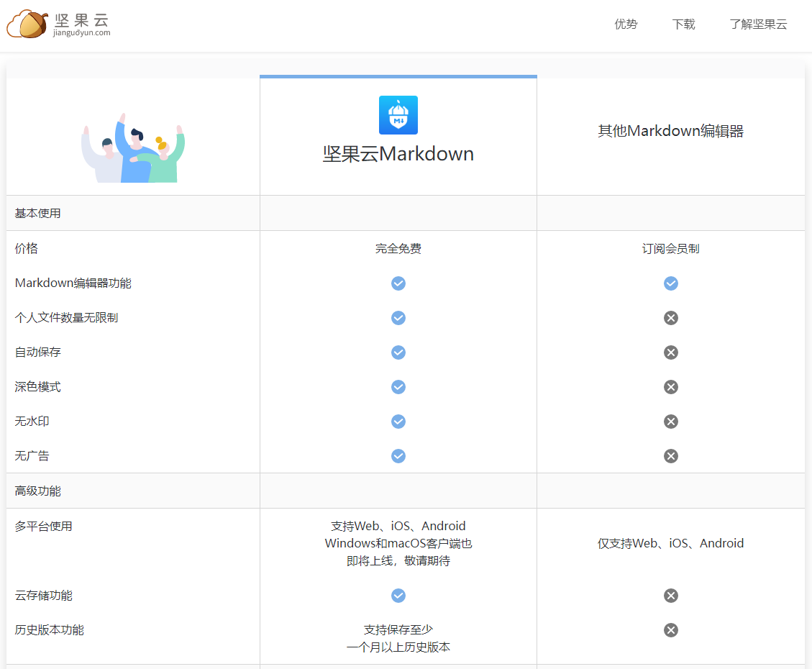Screen dimensions: 812x669
Task: Open the 下载 navigation item
Action: pyautogui.click(x=683, y=24)
